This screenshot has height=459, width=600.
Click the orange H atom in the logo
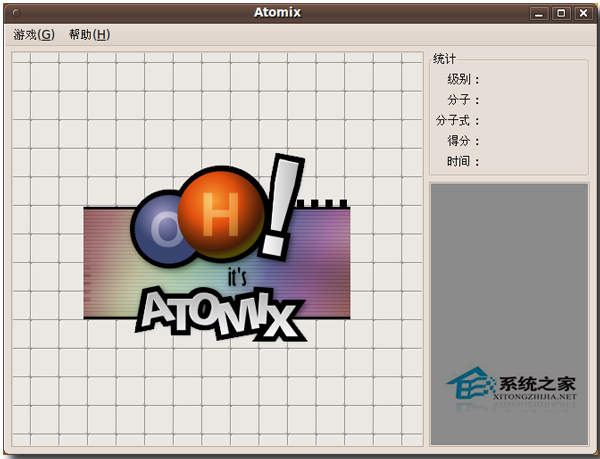[222, 214]
